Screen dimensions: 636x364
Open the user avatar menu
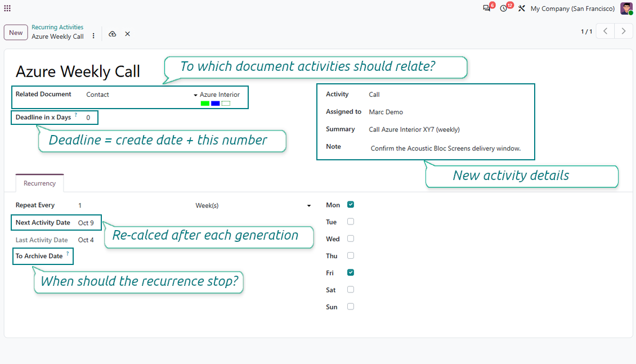tap(626, 8)
